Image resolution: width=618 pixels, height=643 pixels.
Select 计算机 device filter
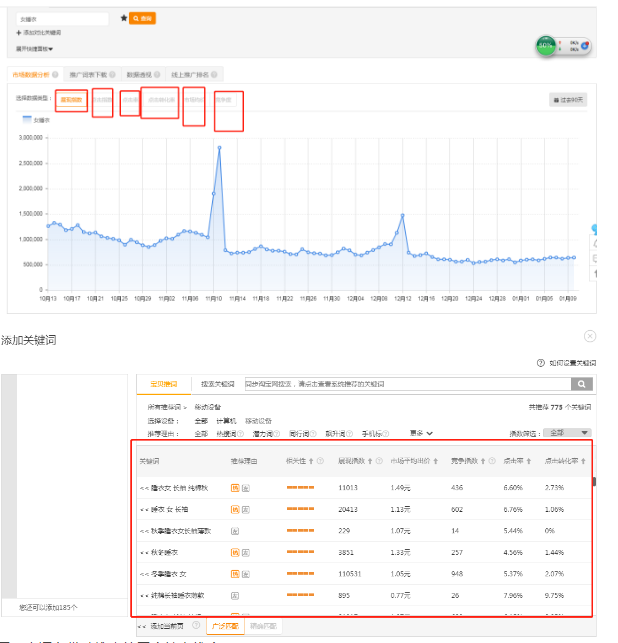point(226,421)
